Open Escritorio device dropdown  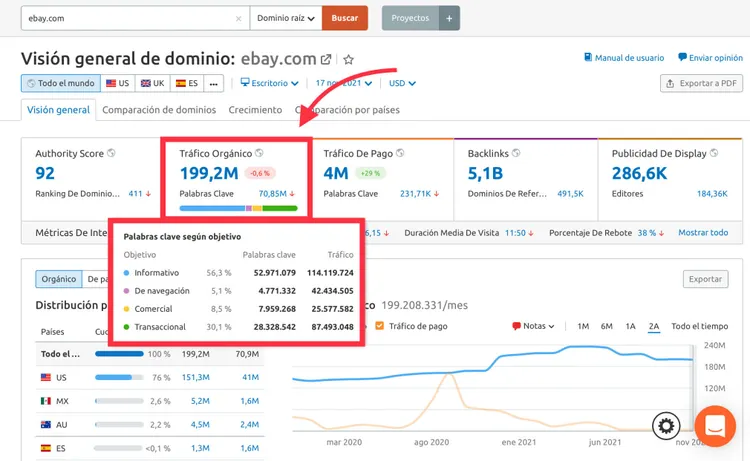tap(269, 83)
